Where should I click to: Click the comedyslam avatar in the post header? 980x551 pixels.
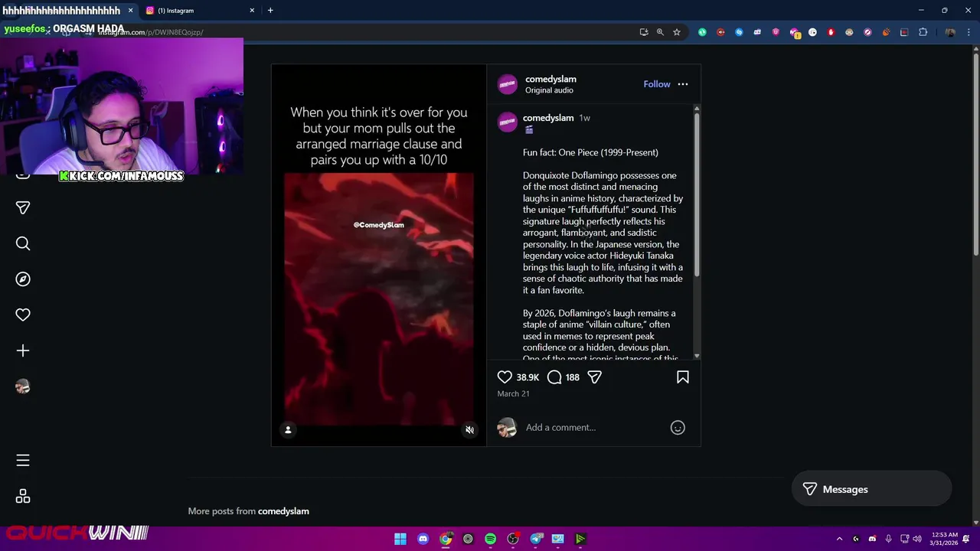508,84
